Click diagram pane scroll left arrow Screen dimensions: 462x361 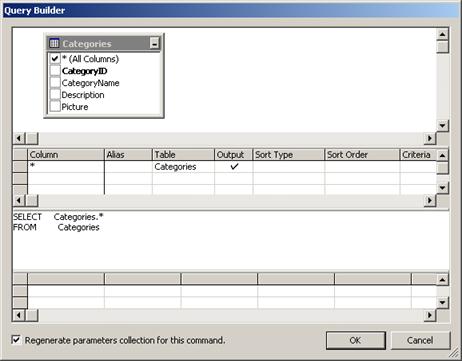19,138
